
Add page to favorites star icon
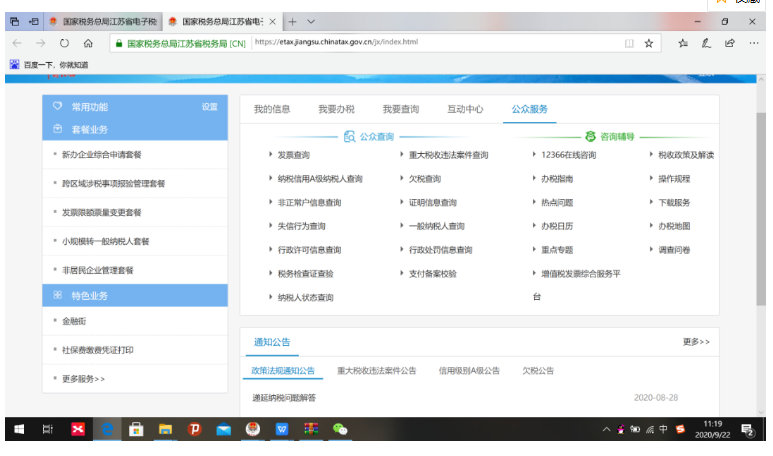(x=649, y=43)
